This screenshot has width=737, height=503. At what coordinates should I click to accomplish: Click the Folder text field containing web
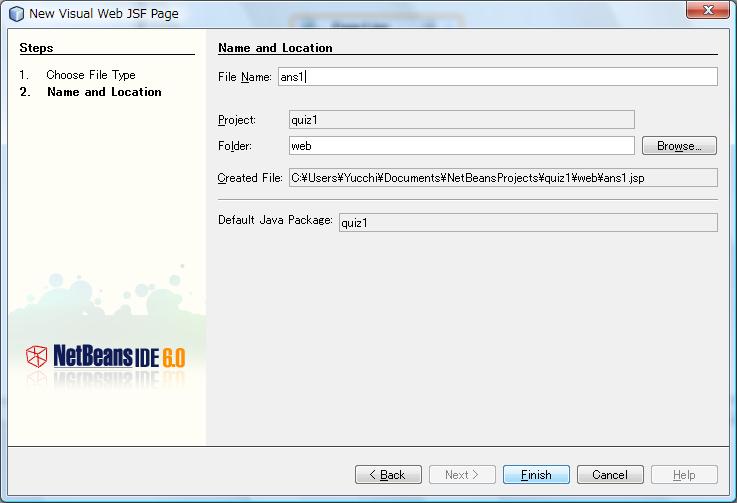tap(461, 146)
